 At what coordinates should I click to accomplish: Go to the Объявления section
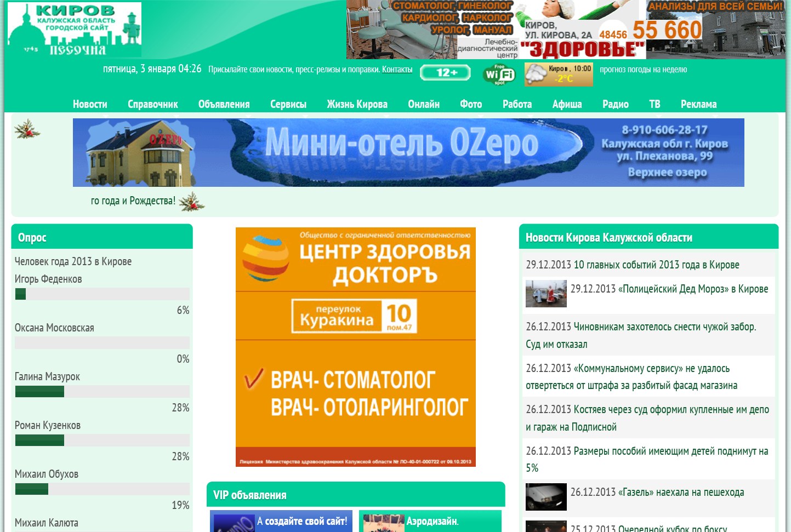(224, 104)
